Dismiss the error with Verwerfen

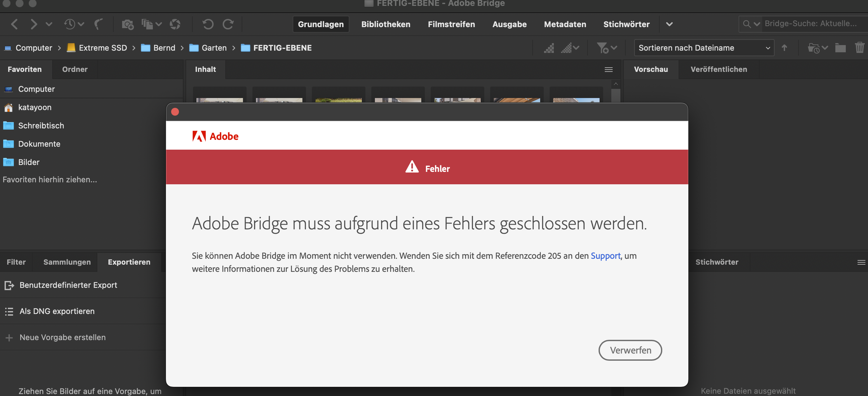point(630,350)
